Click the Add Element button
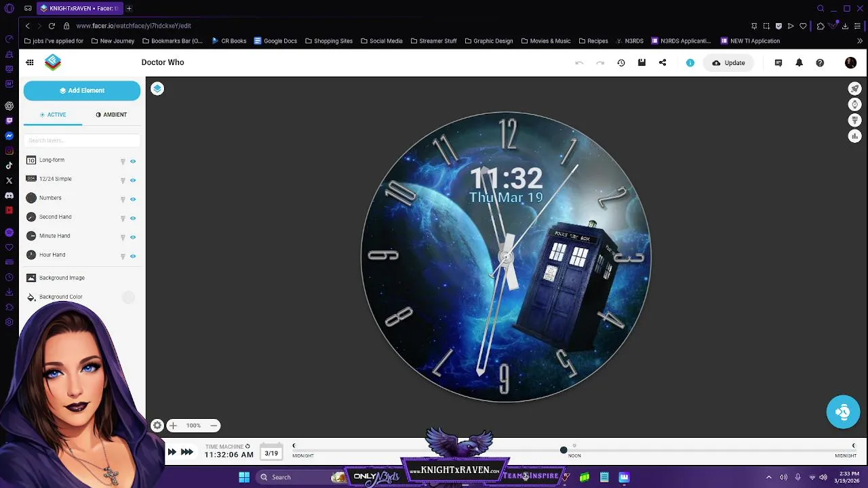The image size is (868, 488). pos(82,90)
